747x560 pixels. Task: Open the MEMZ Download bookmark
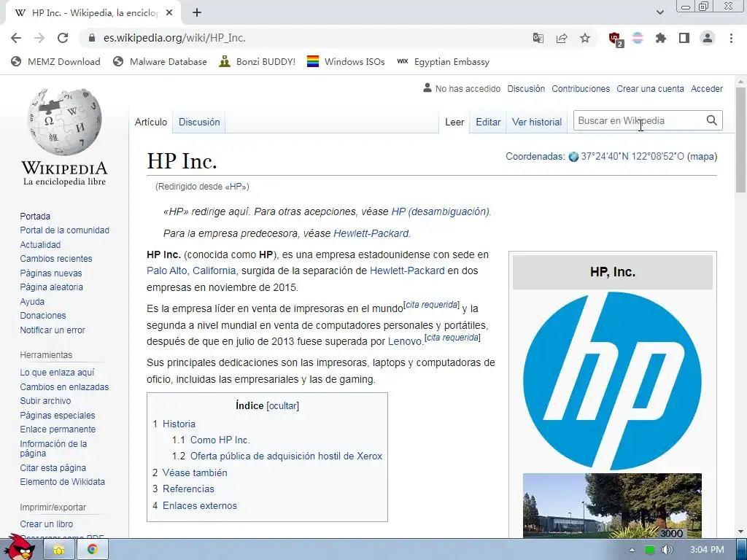tap(55, 62)
